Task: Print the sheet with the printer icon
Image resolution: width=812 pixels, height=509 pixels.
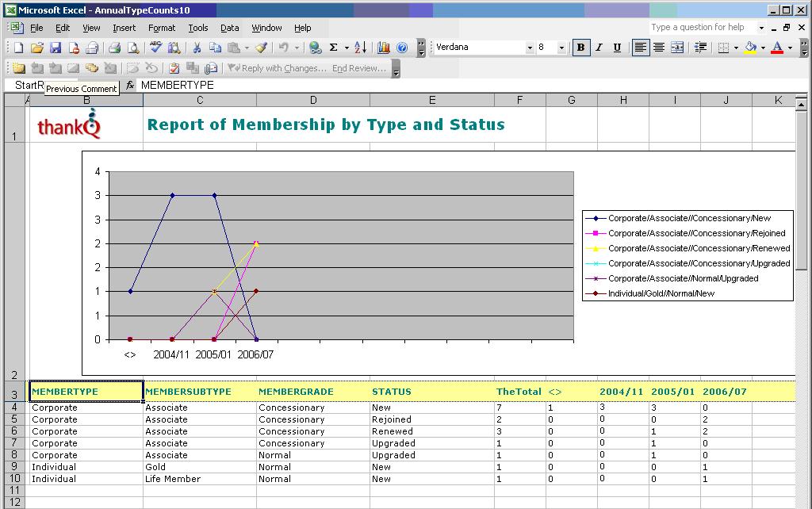Action: tap(114, 48)
